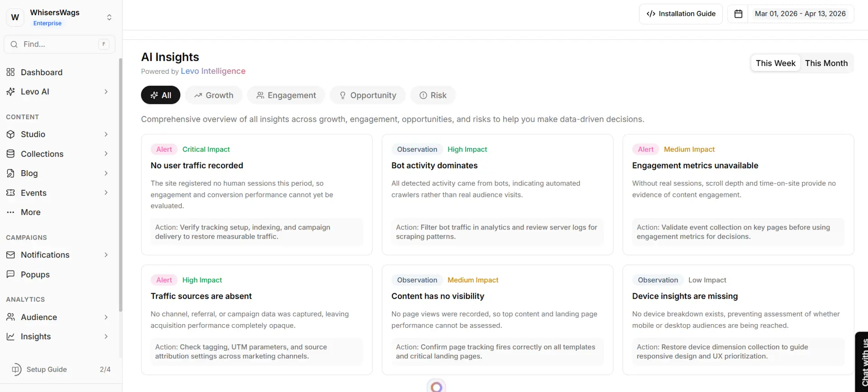
Task: Switch insights view to This Week
Action: [775, 63]
